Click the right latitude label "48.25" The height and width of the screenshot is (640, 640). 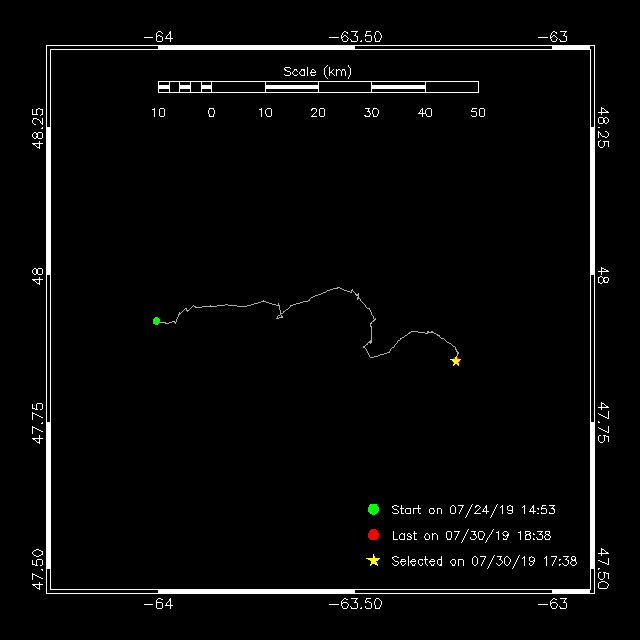tap(603, 128)
